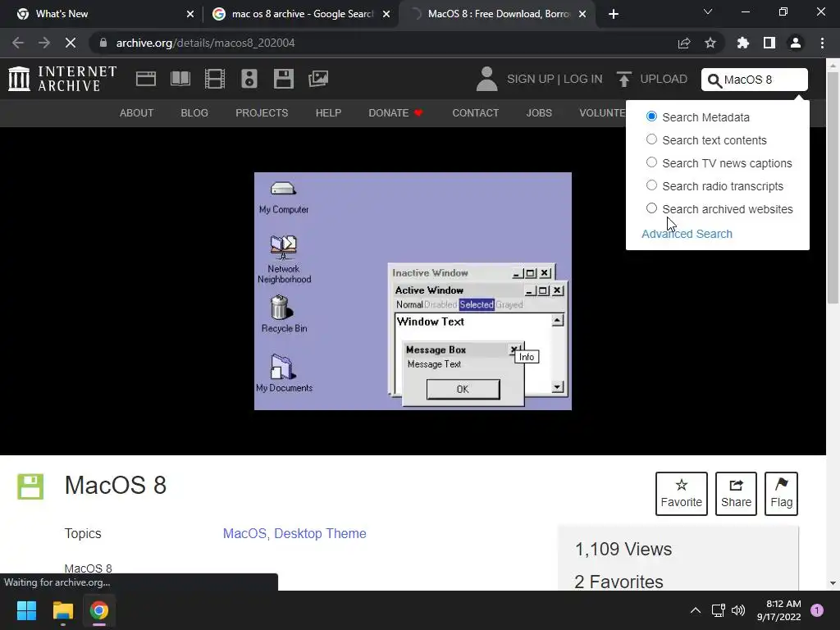The height and width of the screenshot is (630, 840).
Task: Click the red donate heart icon
Action: [418, 112]
